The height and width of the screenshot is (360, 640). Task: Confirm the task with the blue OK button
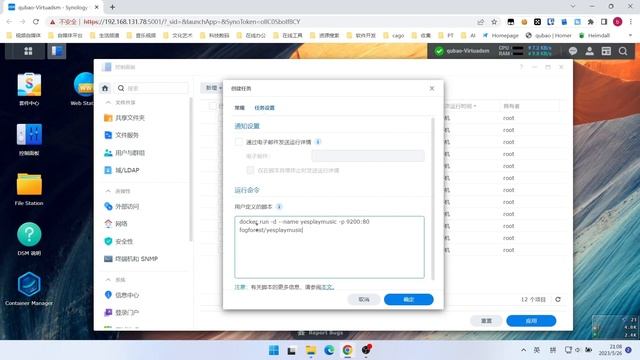(x=409, y=300)
